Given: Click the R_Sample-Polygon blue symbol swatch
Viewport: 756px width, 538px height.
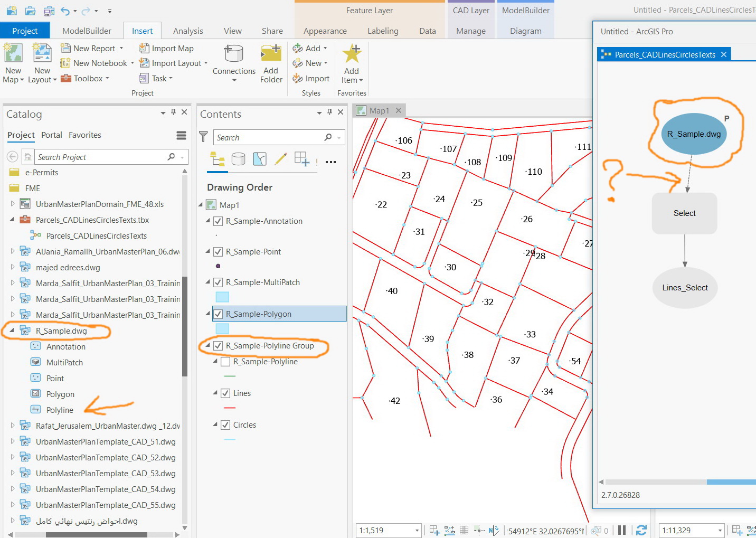Looking at the screenshot, I should click(x=222, y=329).
